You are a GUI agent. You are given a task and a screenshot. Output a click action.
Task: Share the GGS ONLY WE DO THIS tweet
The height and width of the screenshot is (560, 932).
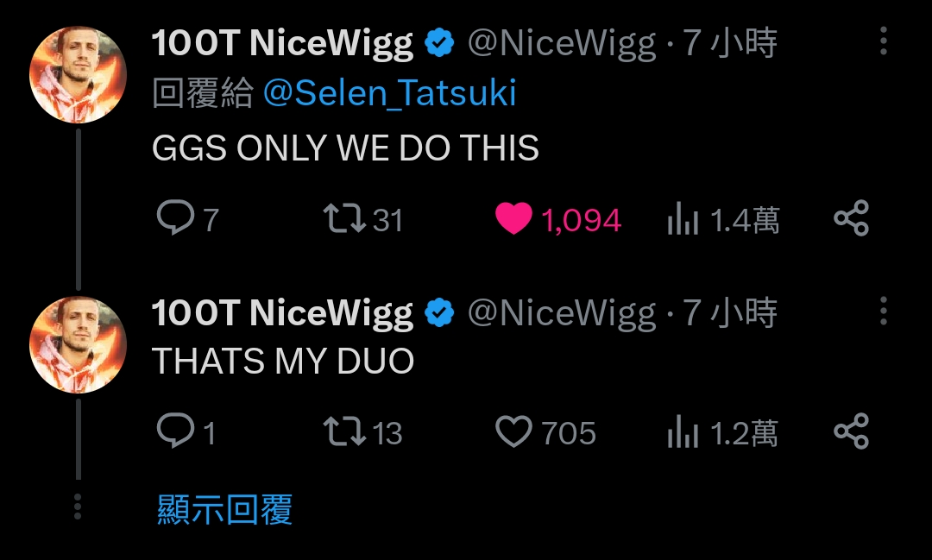coord(851,218)
